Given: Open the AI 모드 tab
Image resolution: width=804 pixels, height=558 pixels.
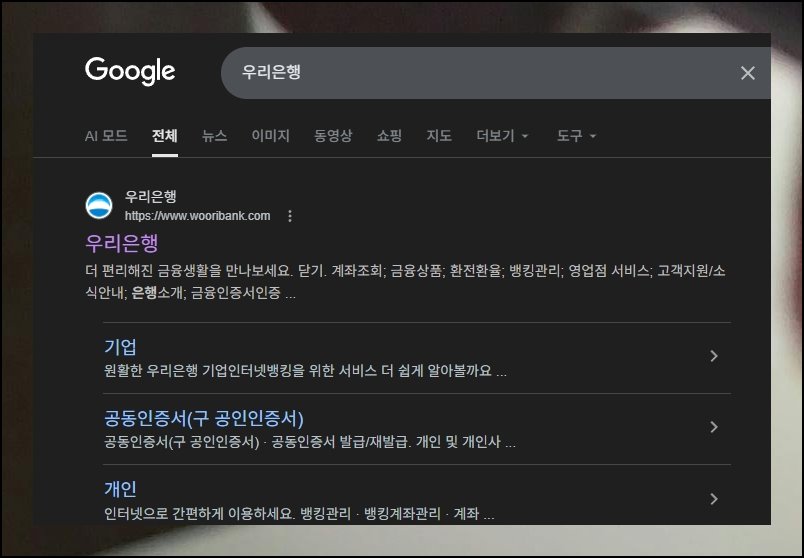Looking at the screenshot, I should tap(106, 136).
